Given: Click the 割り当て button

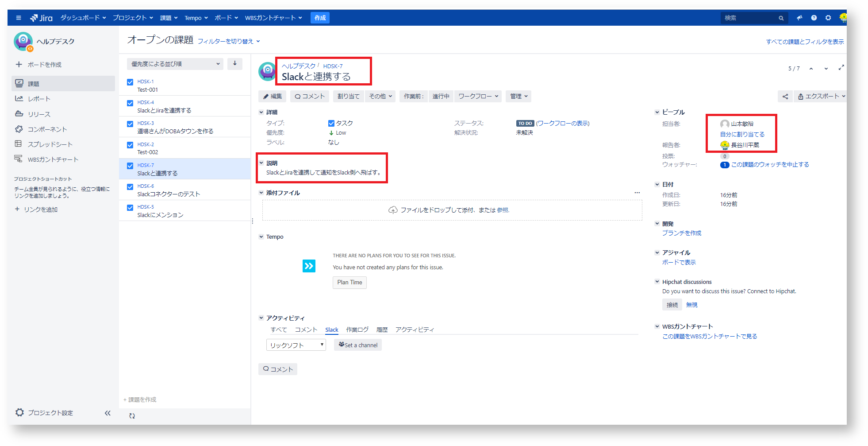Looking at the screenshot, I should coord(349,96).
